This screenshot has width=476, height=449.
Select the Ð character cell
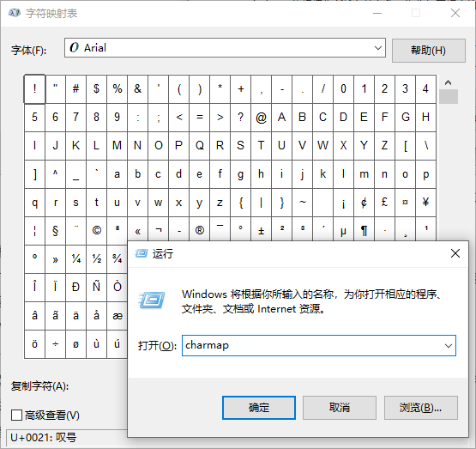tap(75, 288)
